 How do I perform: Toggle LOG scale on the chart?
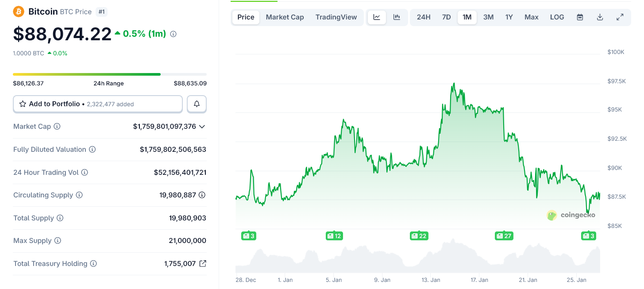(557, 17)
